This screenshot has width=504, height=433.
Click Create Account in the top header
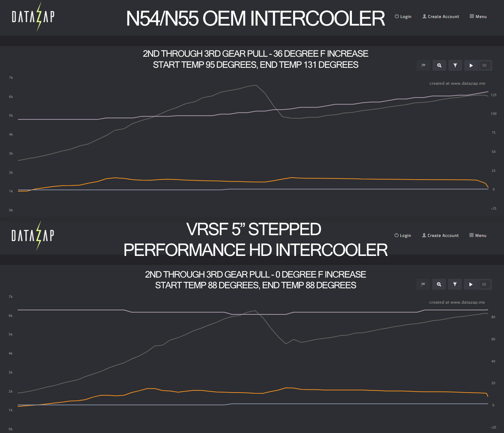point(441,17)
